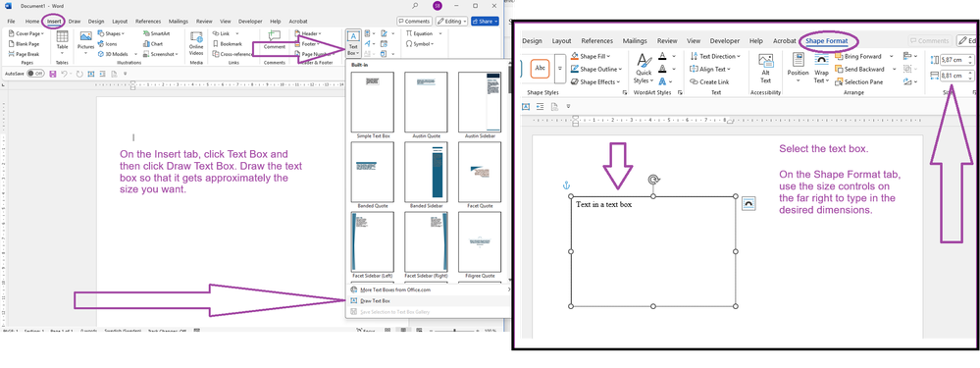This screenshot has height=368, width=980.
Task: Expand the Shape Styles gallery
Action: tap(560, 69)
